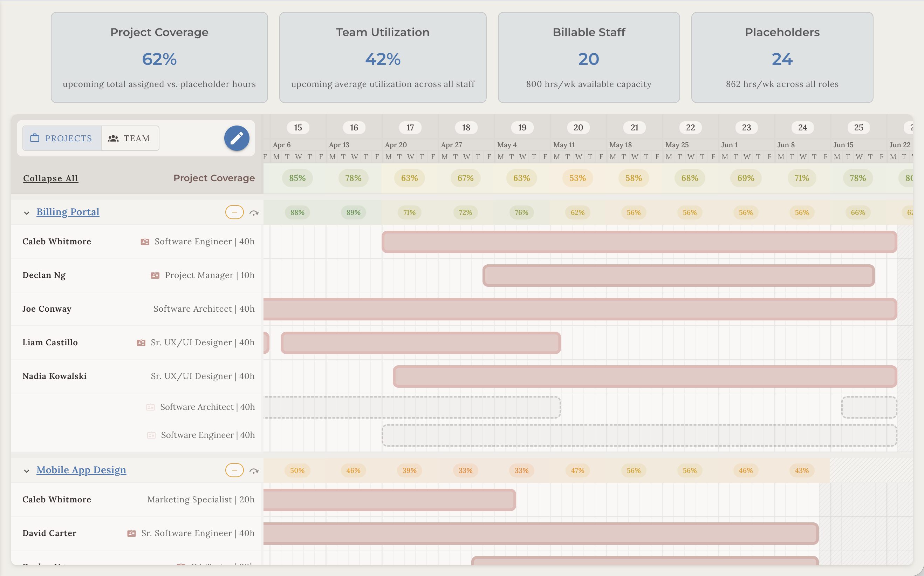Click the blue pencil edit button

click(x=237, y=138)
